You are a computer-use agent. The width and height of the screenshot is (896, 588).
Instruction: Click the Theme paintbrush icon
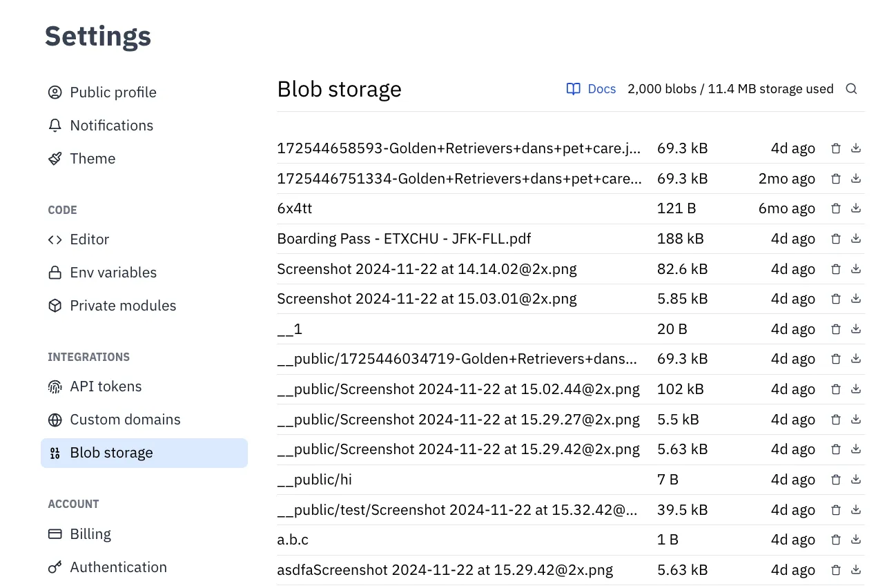(x=55, y=158)
